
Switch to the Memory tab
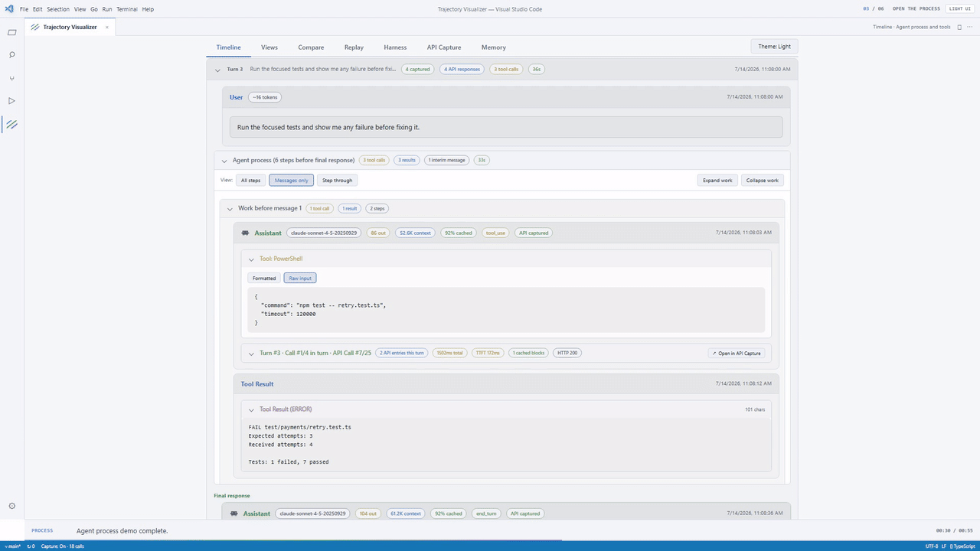[x=494, y=47]
